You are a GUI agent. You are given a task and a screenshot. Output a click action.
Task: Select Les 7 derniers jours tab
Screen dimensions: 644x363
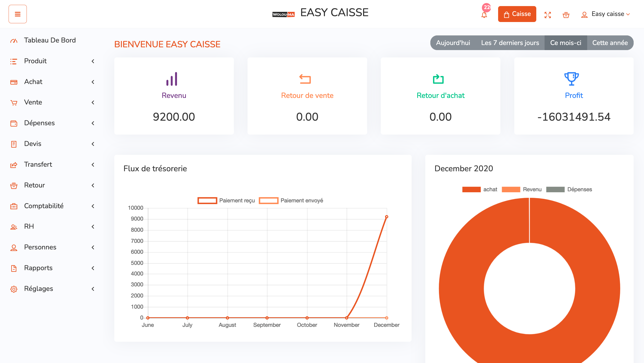click(510, 43)
